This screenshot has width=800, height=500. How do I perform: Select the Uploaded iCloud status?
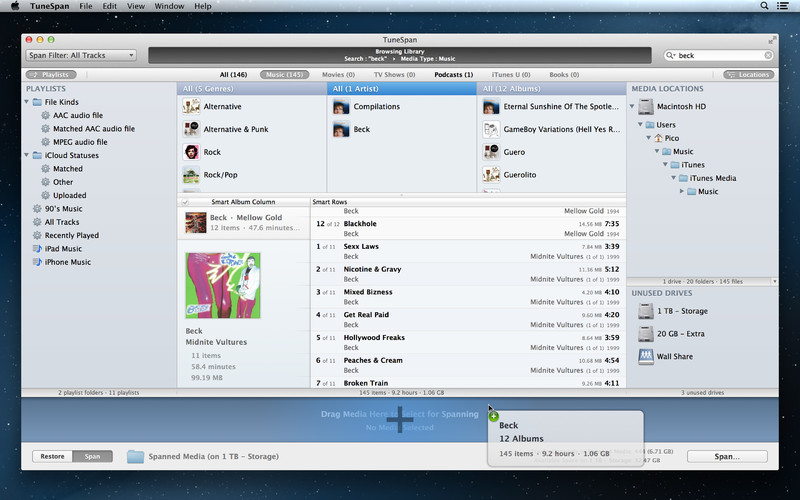pyautogui.click(x=69, y=195)
